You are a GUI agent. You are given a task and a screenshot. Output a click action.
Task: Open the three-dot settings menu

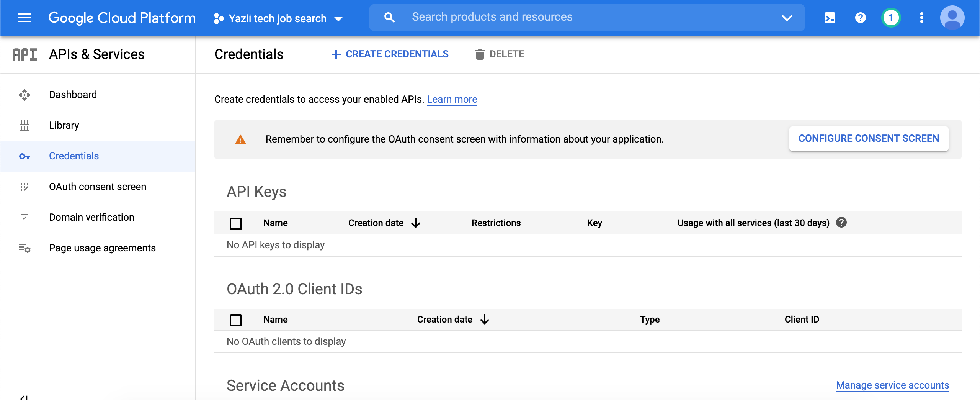click(922, 18)
